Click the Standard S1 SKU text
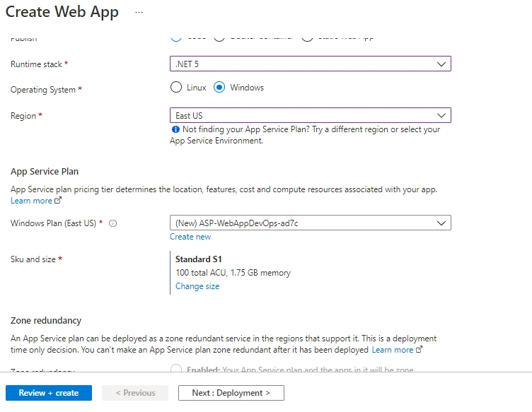The image size is (532, 412). point(199,259)
